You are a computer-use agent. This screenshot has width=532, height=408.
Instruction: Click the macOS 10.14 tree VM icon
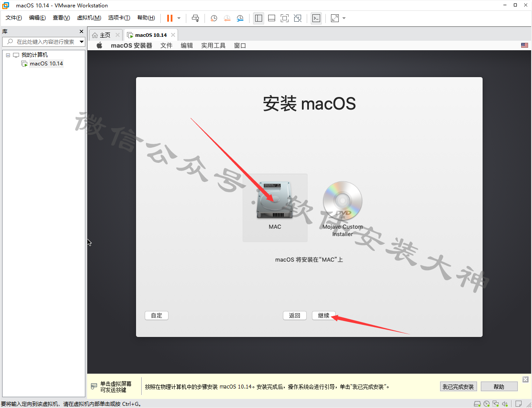(25, 64)
